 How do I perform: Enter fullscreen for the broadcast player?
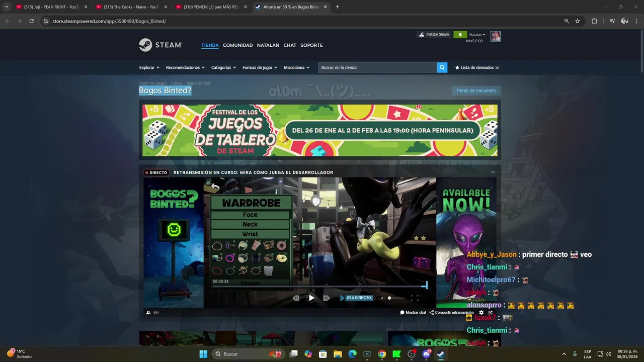(415, 298)
